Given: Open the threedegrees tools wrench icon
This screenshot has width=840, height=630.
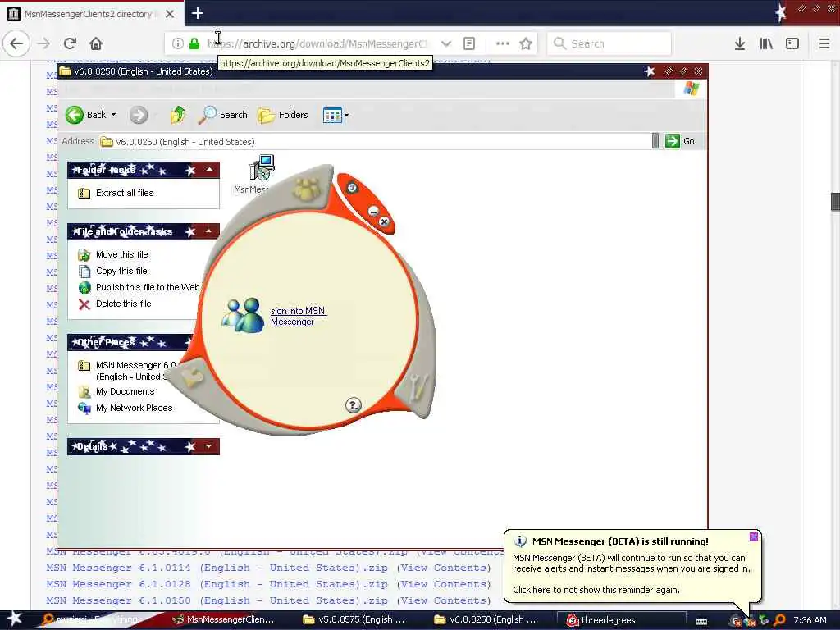Looking at the screenshot, I should pyautogui.click(x=418, y=387).
